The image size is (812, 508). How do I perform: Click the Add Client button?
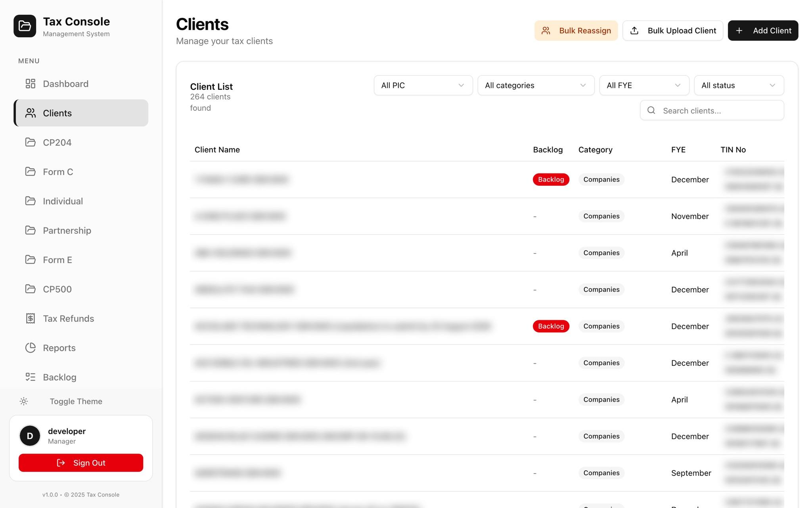[763, 31]
